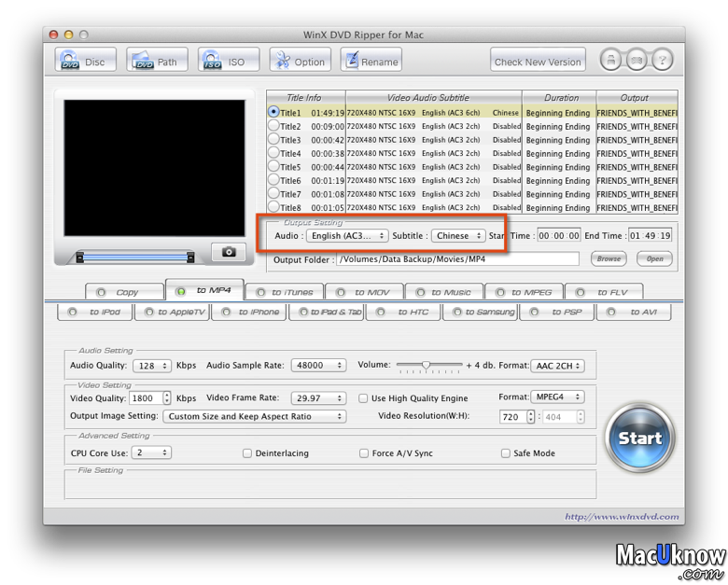Switch to the to iTunes tab
Viewport: 728px width, 585px height.
[284, 292]
